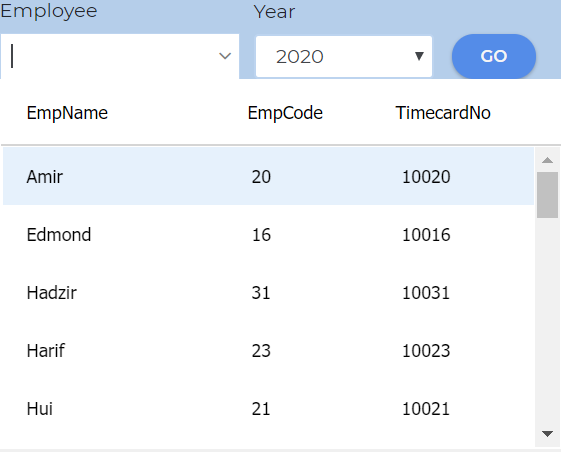This screenshot has height=452, width=561.
Task: Sort by TimecardNo column header
Action: (x=443, y=113)
